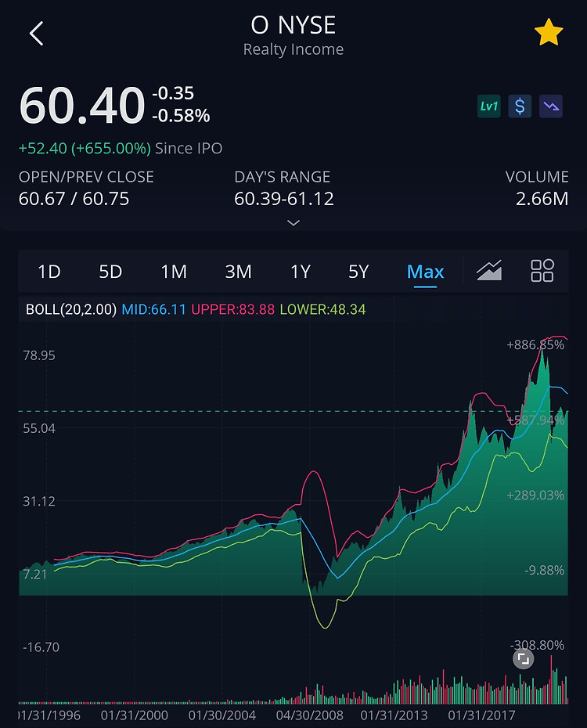The image size is (587, 728).
Task: Tap the 31.12 price axis label
Action: [39, 502]
